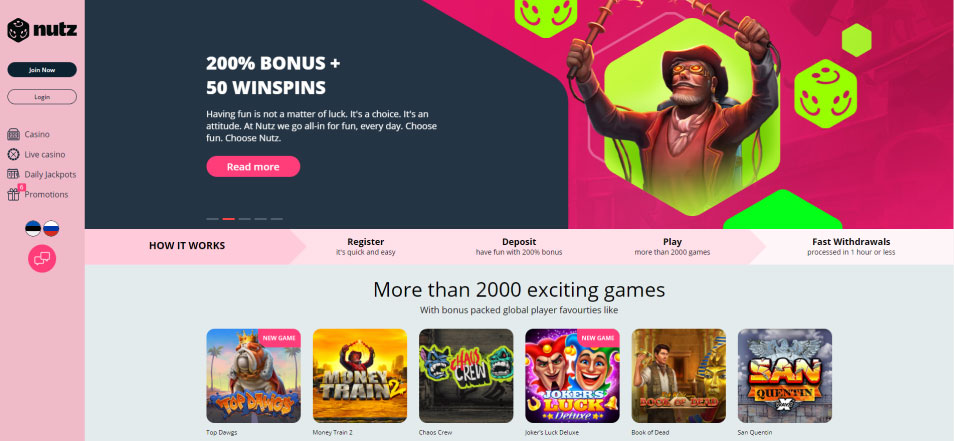
Task: Select the first carousel slide indicator
Action: [x=212, y=218]
